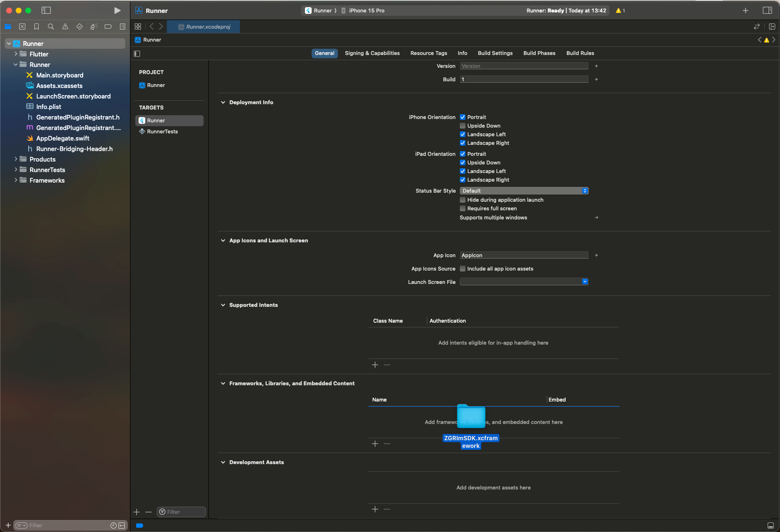Click the Build number input field

[x=524, y=79]
